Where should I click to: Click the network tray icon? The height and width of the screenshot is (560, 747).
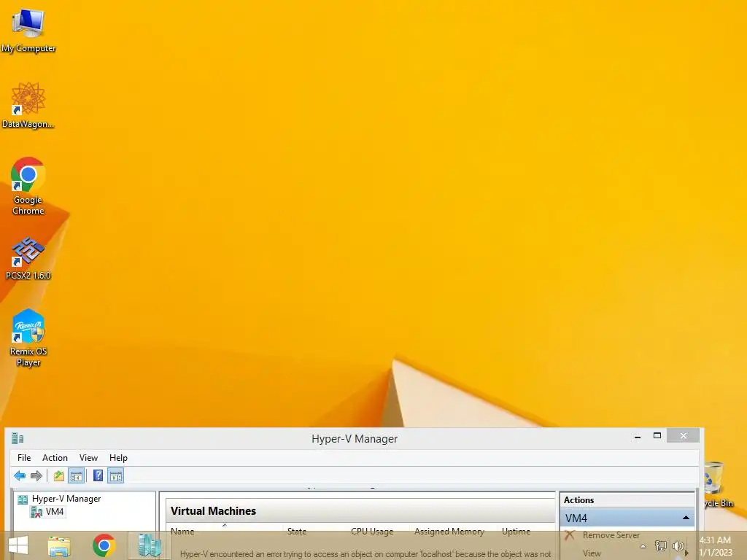(x=661, y=545)
